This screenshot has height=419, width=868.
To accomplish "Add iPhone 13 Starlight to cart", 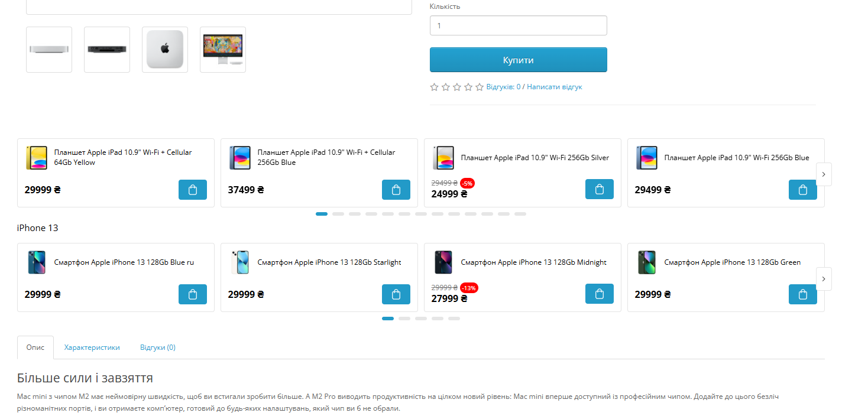I will coord(396,294).
